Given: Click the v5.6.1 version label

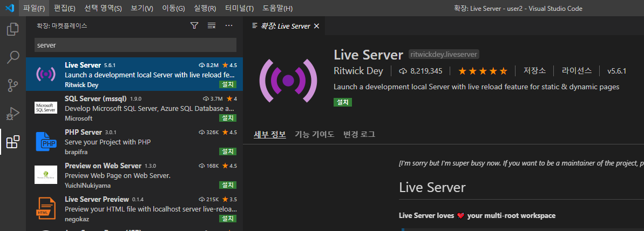Looking at the screenshot, I should click(x=617, y=71).
